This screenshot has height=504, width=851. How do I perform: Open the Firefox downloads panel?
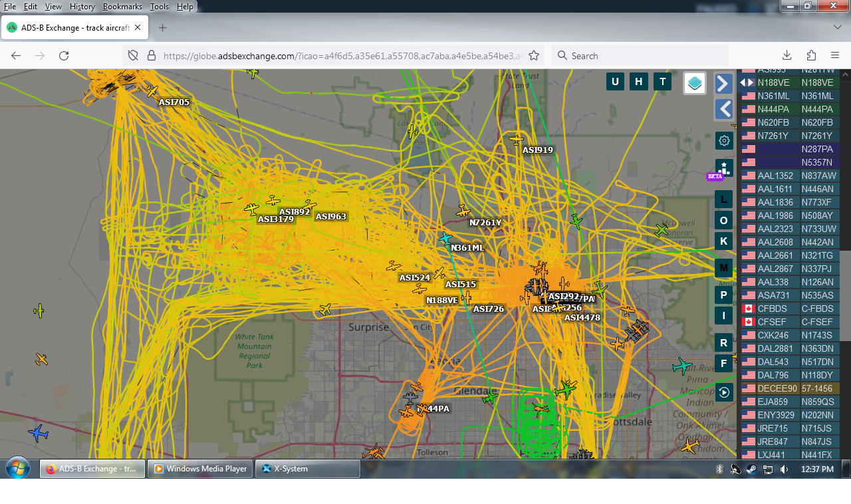(787, 56)
